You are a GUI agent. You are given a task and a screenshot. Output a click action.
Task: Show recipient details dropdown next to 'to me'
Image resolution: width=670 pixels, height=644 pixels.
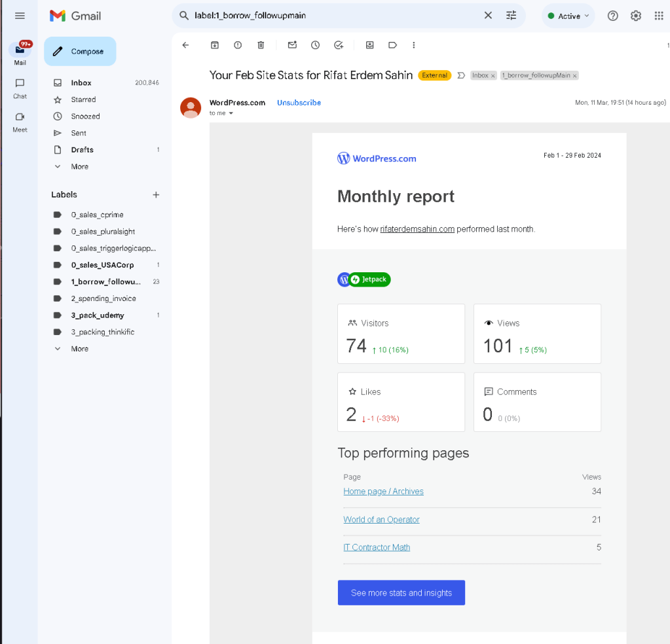pyautogui.click(x=231, y=113)
